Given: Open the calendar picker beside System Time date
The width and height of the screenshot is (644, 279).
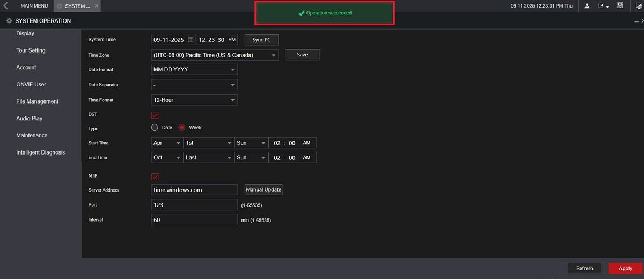Looking at the screenshot, I should 191,40.
